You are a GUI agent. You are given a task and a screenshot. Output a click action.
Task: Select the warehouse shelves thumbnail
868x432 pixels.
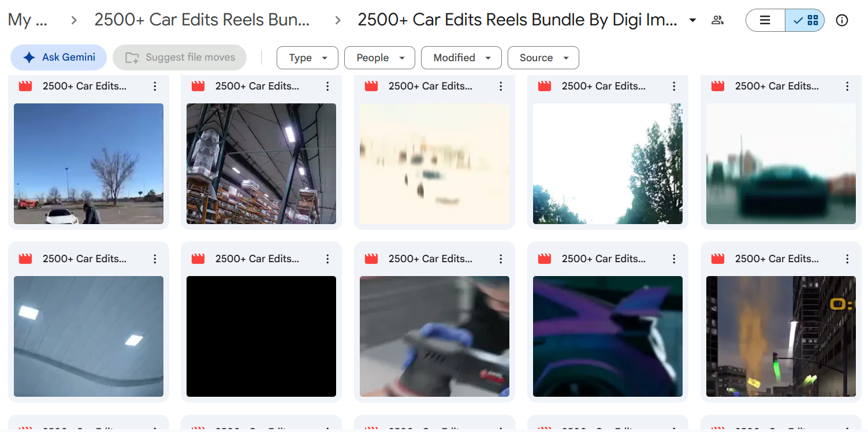point(262,163)
